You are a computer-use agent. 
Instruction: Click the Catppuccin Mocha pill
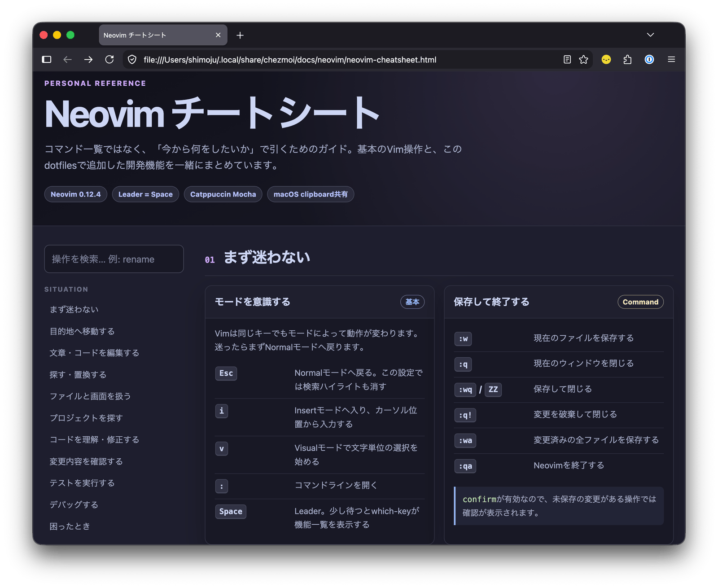pos(223,194)
